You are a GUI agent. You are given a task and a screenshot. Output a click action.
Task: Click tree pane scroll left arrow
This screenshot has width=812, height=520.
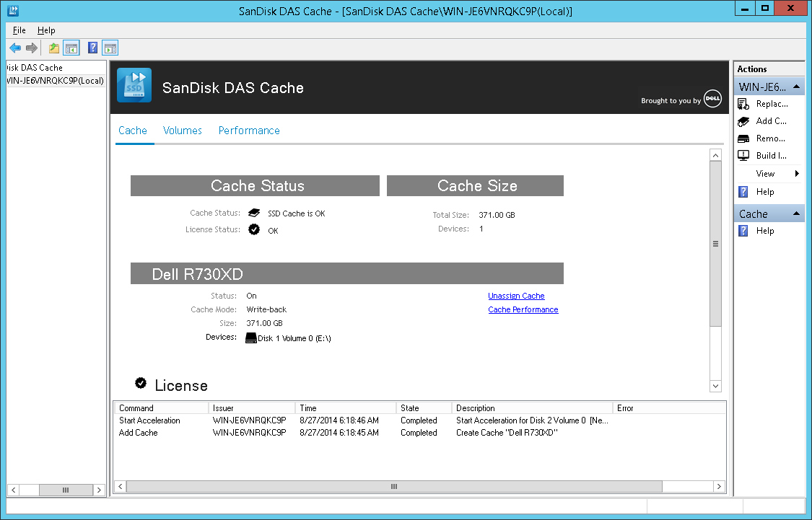(x=14, y=490)
